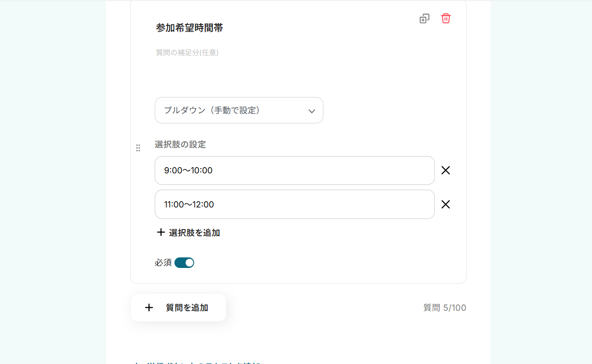Click into the 11:00〜12:00 option field
The width and height of the screenshot is (592, 364).
294,205
